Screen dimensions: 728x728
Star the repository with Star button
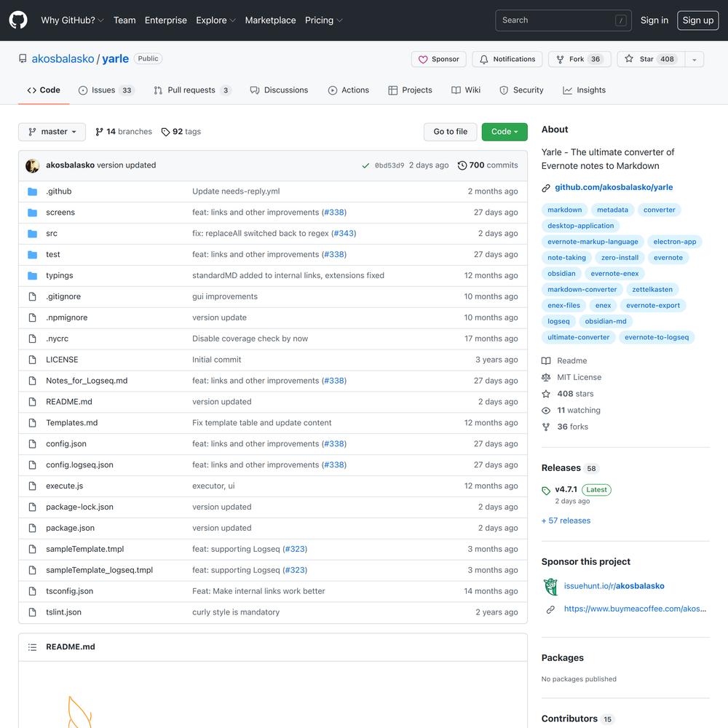[x=651, y=60]
